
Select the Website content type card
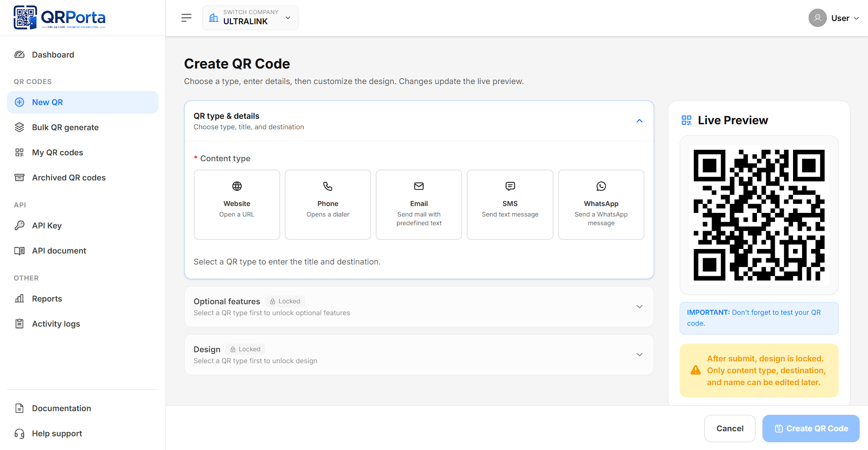pos(237,205)
